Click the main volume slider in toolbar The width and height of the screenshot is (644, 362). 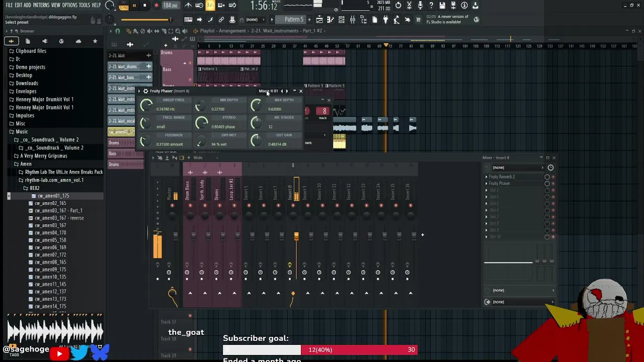click(146, 20)
